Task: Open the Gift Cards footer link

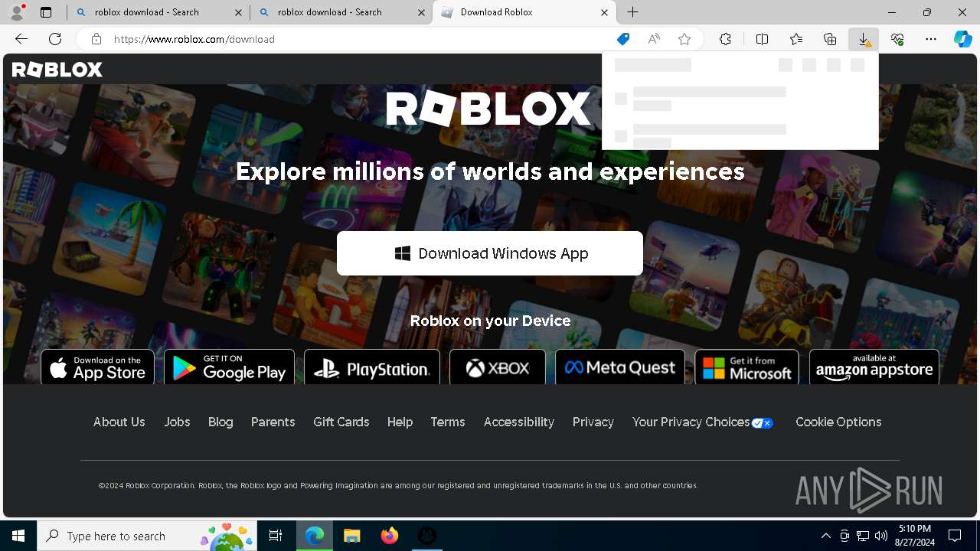Action: point(341,422)
